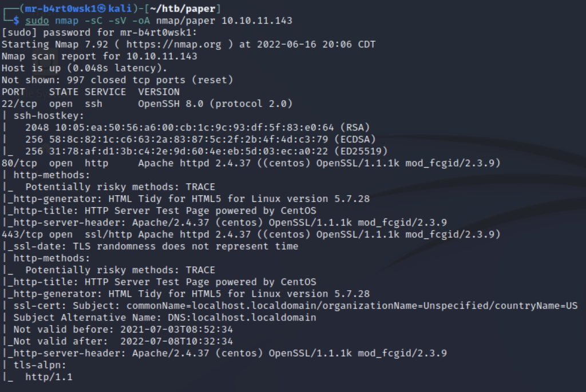Click the ssl-date TLS randomness line
This screenshot has width=586, height=392.
pyautogui.click(x=151, y=246)
